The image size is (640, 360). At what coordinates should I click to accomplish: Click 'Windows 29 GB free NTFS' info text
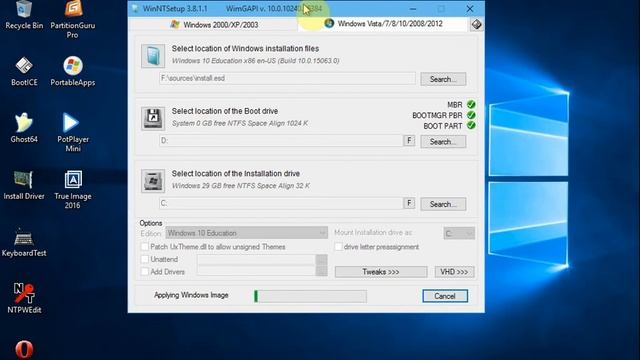coord(240,186)
